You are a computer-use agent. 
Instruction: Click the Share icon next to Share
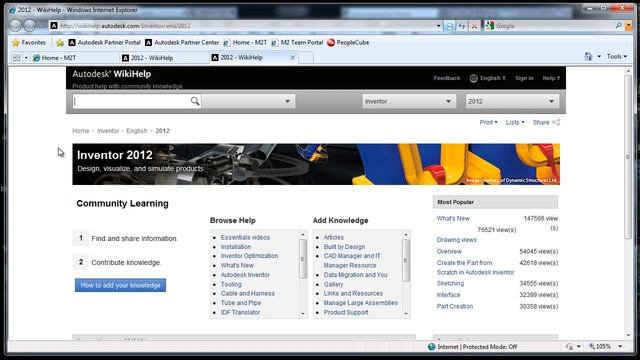556,122
